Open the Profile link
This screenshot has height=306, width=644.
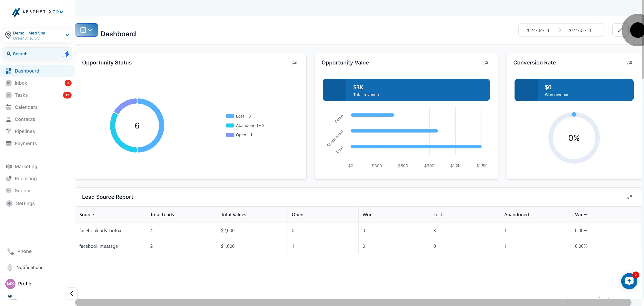tap(25, 284)
